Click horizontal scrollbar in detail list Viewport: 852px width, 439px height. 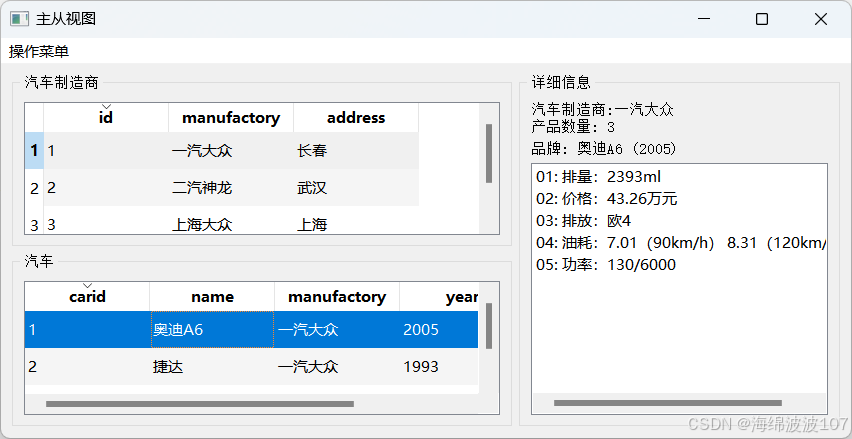tap(668, 403)
